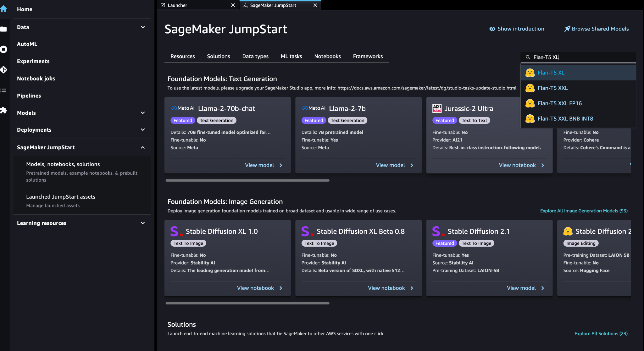Select Flan-T5 XXL FP16 suggestion

click(x=559, y=103)
